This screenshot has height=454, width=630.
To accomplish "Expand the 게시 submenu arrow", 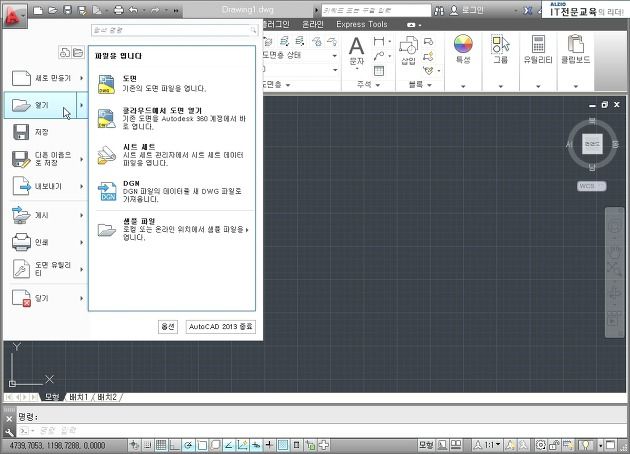I will tap(82, 215).
